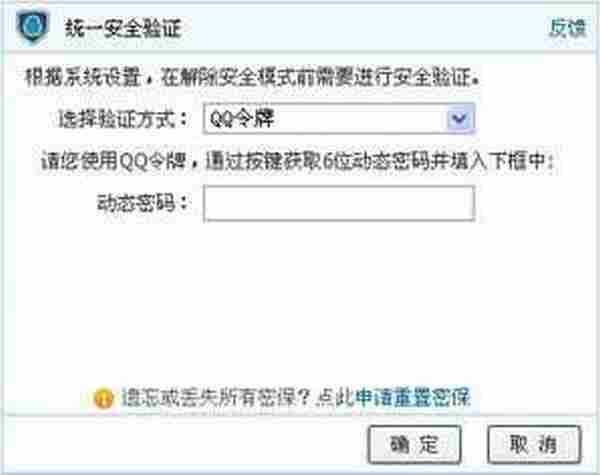Cancel with the 取消 button
This screenshot has height=475, width=600.
pyautogui.click(x=534, y=444)
